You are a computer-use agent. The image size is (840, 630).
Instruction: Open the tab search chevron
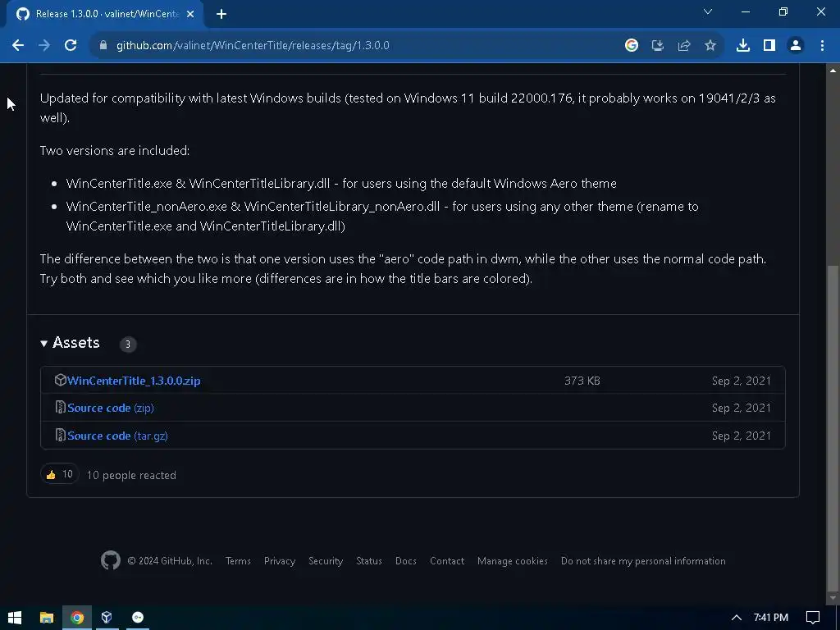708,11
